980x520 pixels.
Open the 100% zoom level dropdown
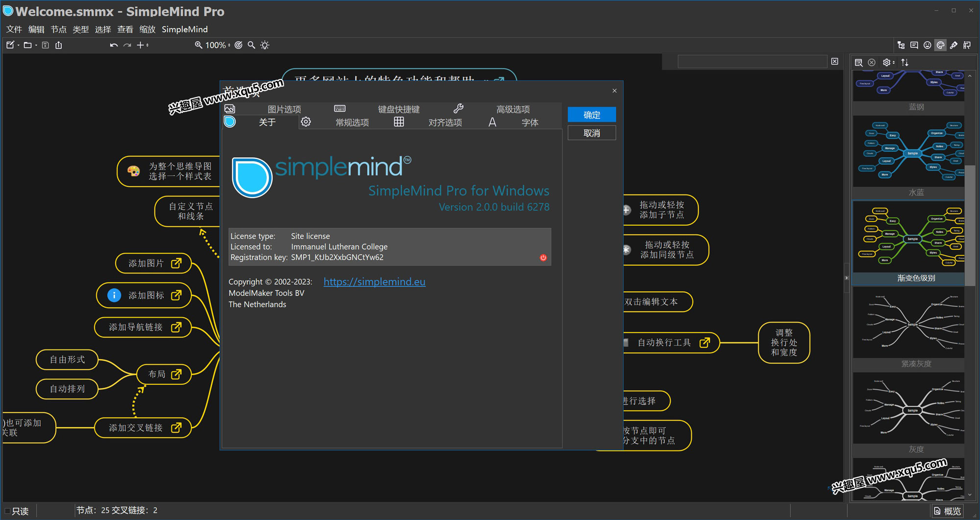click(218, 45)
